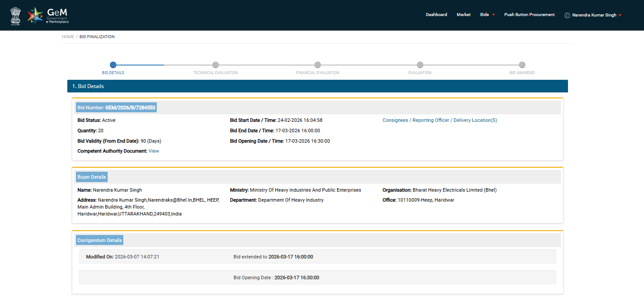Select the Bid Number GEM/2026/B/7284553 label

[116, 108]
